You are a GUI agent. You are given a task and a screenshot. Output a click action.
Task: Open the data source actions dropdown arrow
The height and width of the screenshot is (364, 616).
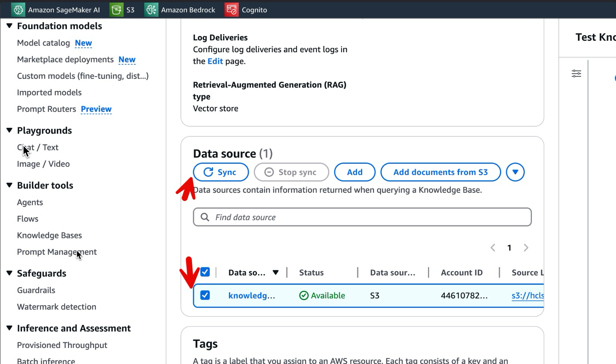click(x=515, y=172)
